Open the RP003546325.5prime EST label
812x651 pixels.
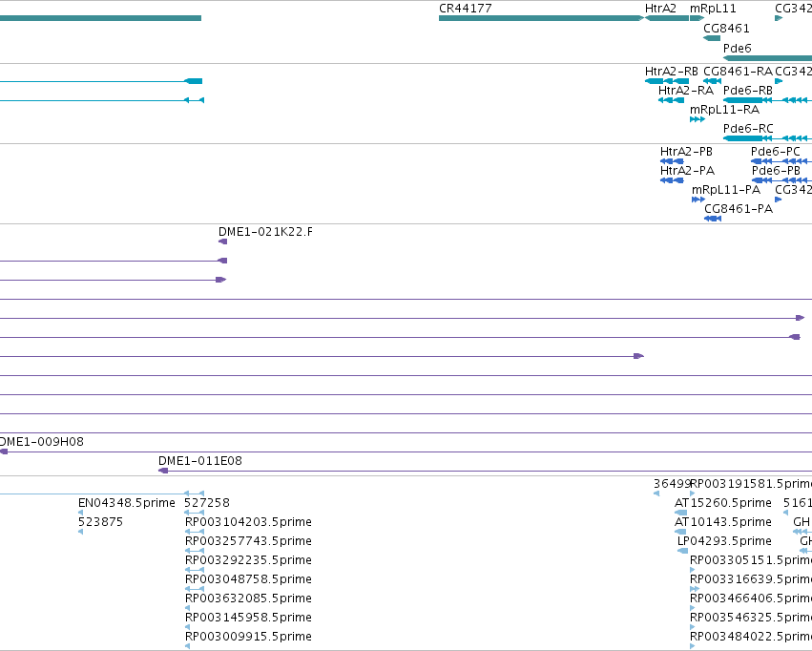(x=751, y=618)
